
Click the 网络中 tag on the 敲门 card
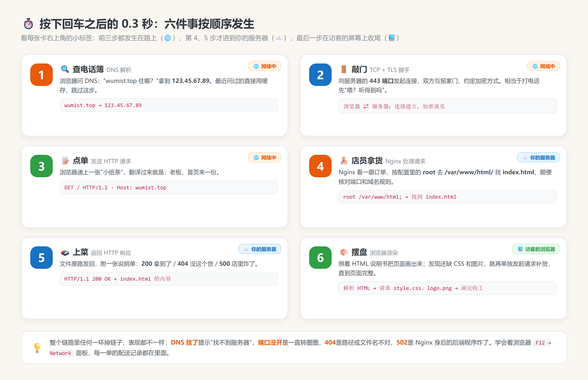pyautogui.click(x=543, y=66)
